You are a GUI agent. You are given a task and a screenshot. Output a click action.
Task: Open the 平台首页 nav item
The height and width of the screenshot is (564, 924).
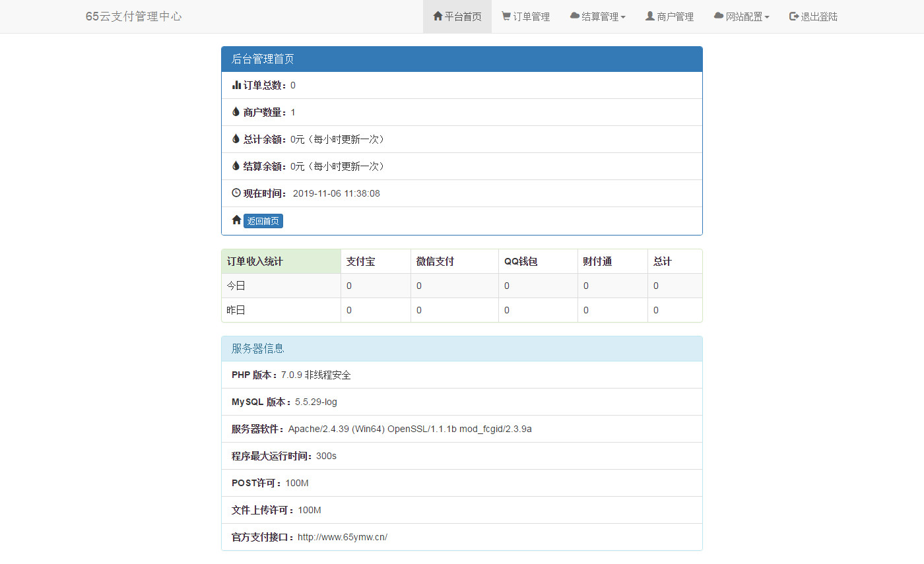click(x=457, y=16)
